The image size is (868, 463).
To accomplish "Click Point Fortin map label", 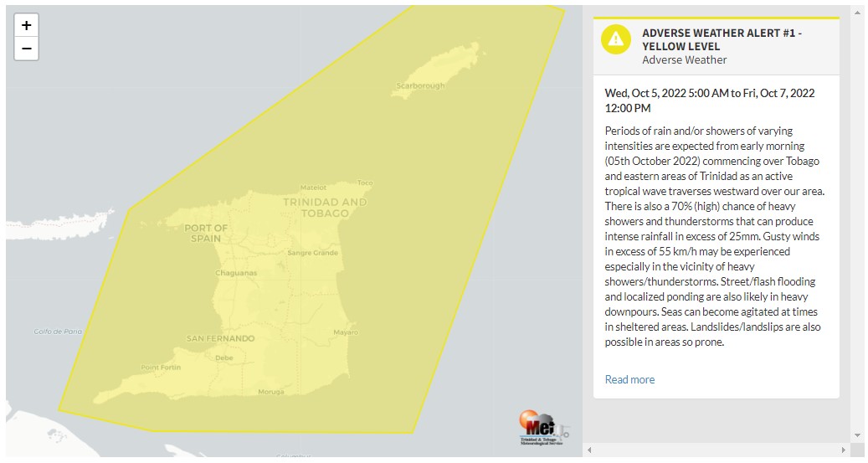I will click(x=161, y=368).
